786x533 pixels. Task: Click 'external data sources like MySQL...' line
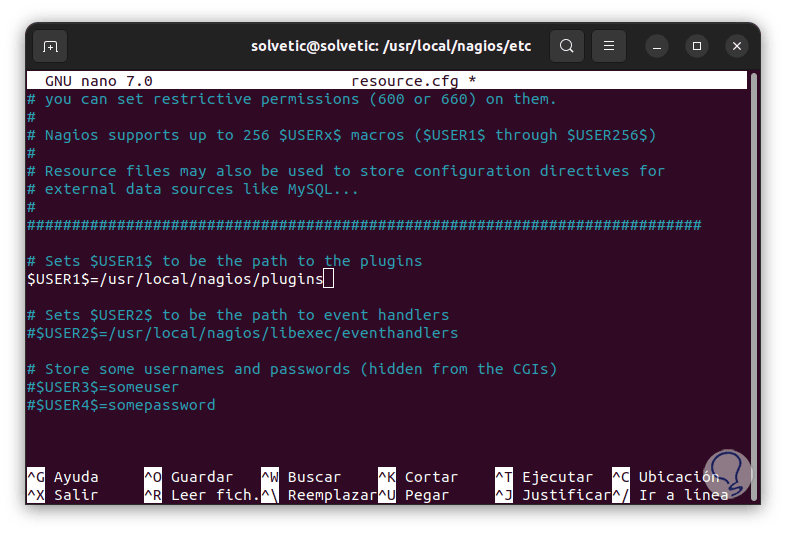(x=193, y=190)
